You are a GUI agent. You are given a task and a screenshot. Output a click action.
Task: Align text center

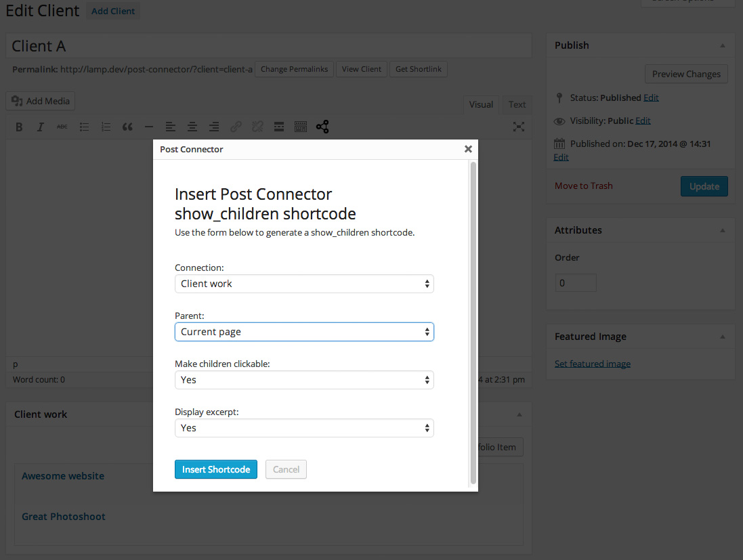(192, 127)
